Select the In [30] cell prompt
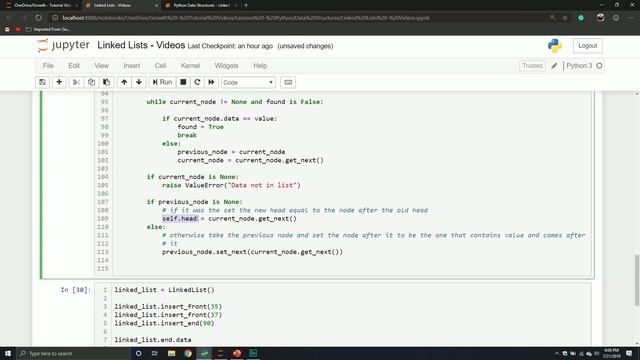Screen dimensions: 640x360 pyautogui.click(x=76, y=290)
